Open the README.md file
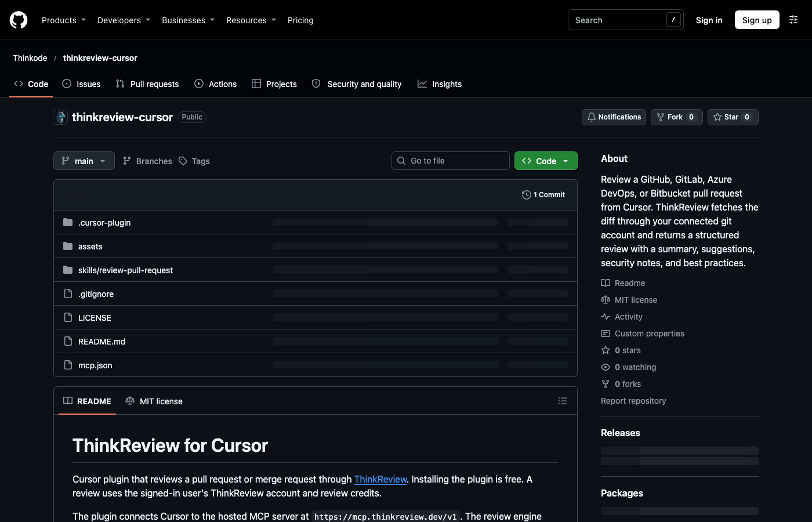This screenshot has height=522, width=812. pyautogui.click(x=101, y=342)
